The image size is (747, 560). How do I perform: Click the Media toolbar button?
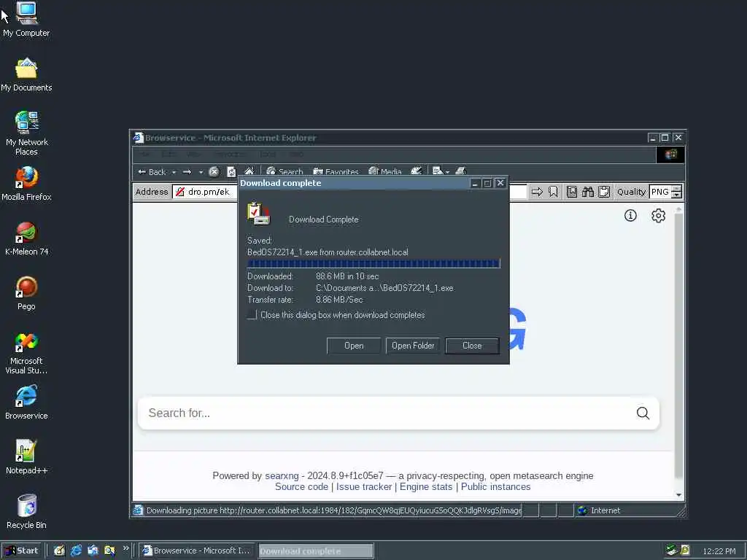point(385,171)
